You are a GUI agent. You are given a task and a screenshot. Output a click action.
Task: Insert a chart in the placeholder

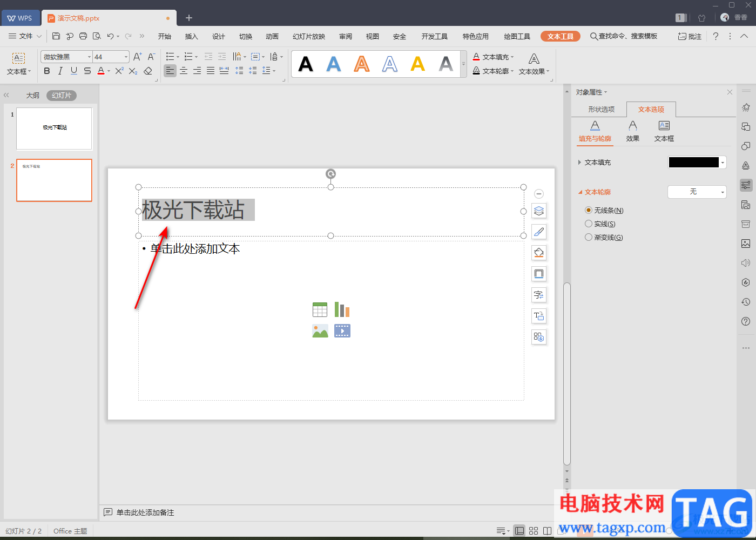pyautogui.click(x=342, y=309)
